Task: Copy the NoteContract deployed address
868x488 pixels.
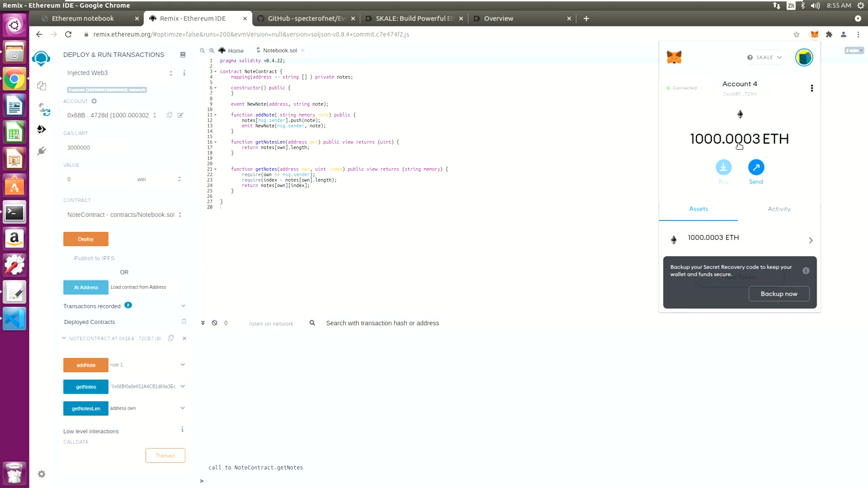Action: [171, 338]
